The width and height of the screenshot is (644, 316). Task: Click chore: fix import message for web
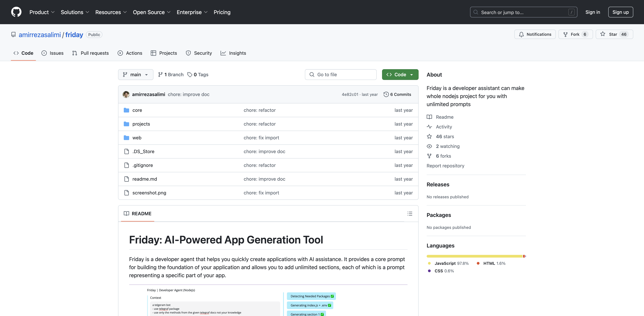261,138
